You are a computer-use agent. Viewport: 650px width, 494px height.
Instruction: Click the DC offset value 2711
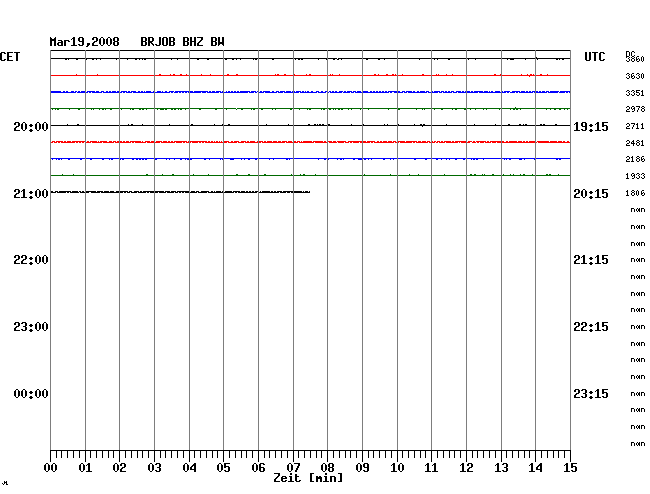[x=635, y=126]
